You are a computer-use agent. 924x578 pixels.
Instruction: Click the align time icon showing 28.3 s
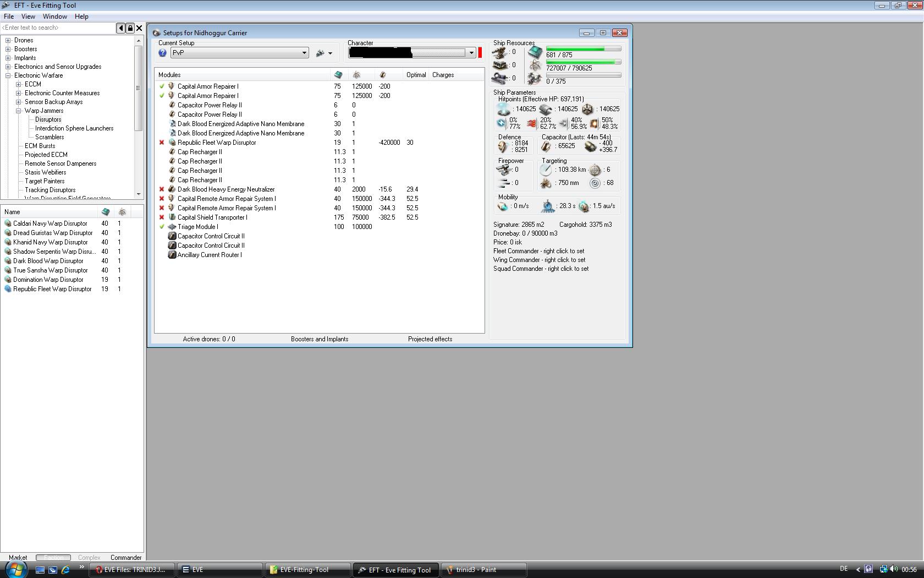click(x=548, y=206)
